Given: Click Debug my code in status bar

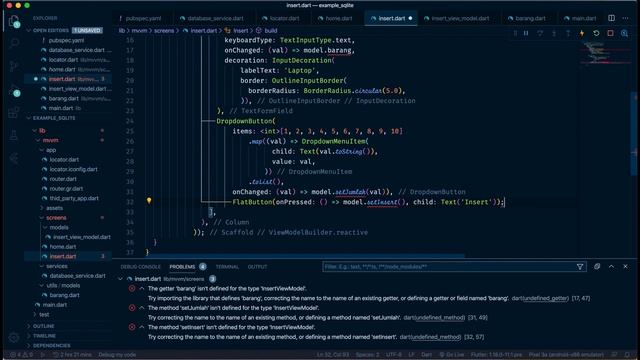Looking at the screenshot, I should point(117,355).
